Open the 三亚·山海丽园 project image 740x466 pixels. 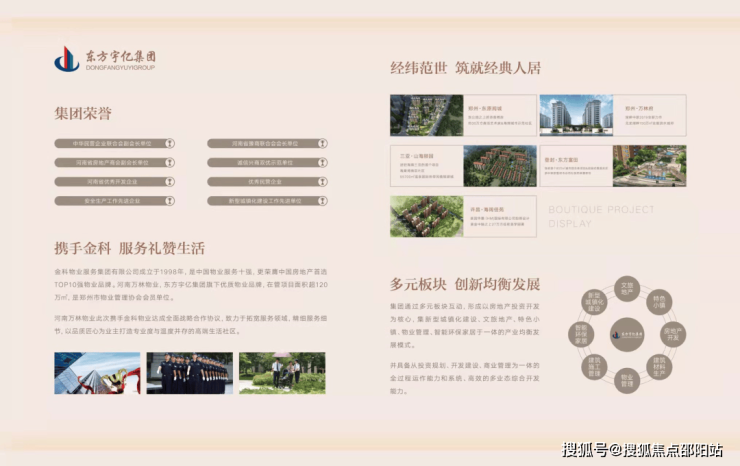click(500, 166)
